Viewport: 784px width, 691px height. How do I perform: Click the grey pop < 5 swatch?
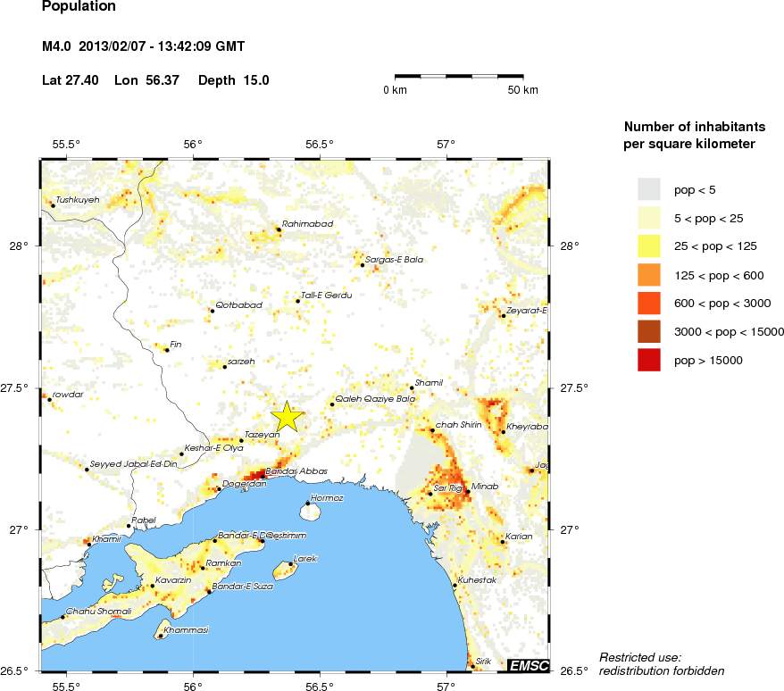648,188
